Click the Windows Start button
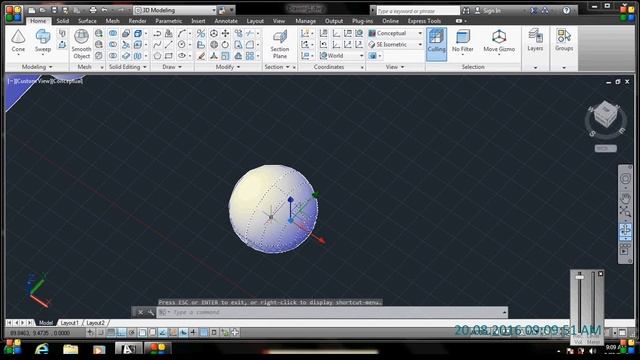Screen dimensions: 640x360 (x=13, y=348)
